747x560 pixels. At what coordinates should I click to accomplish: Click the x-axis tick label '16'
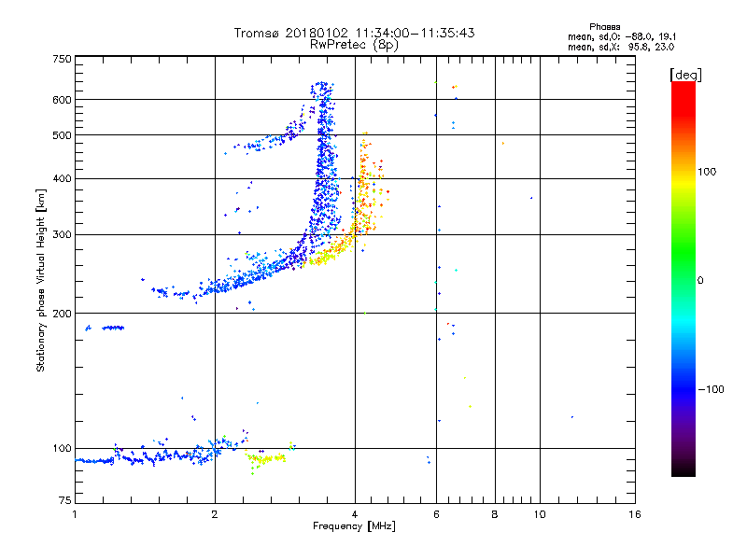(x=635, y=514)
